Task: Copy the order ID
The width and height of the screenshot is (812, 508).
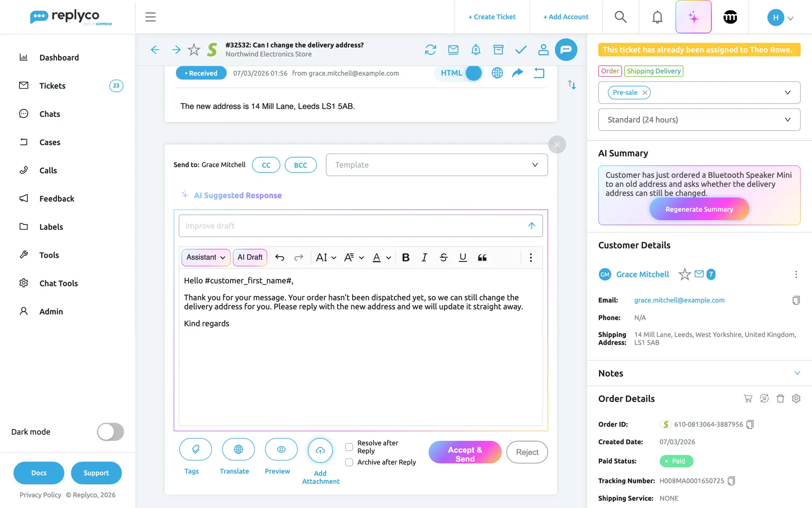Action: point(750,424)
